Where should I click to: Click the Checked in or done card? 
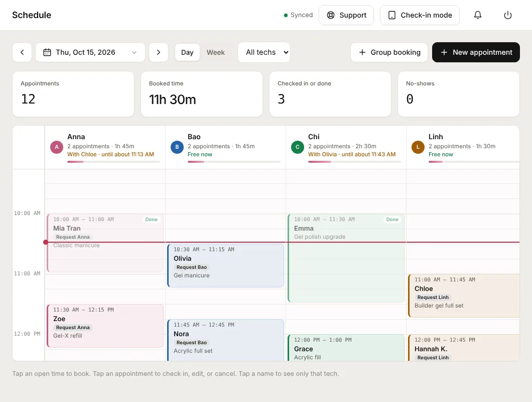pyautogui.click(x=330, y=94)
